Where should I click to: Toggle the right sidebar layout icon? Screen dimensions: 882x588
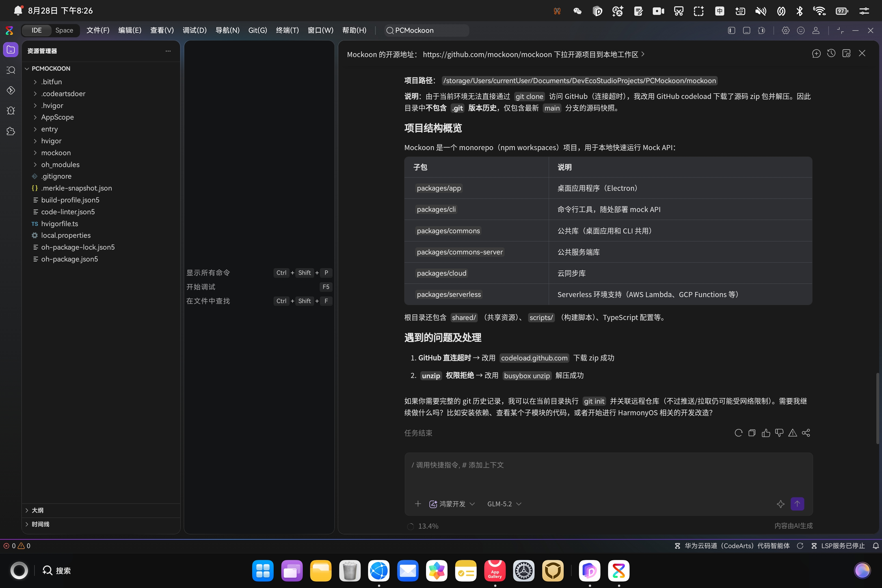click(761, 30)
